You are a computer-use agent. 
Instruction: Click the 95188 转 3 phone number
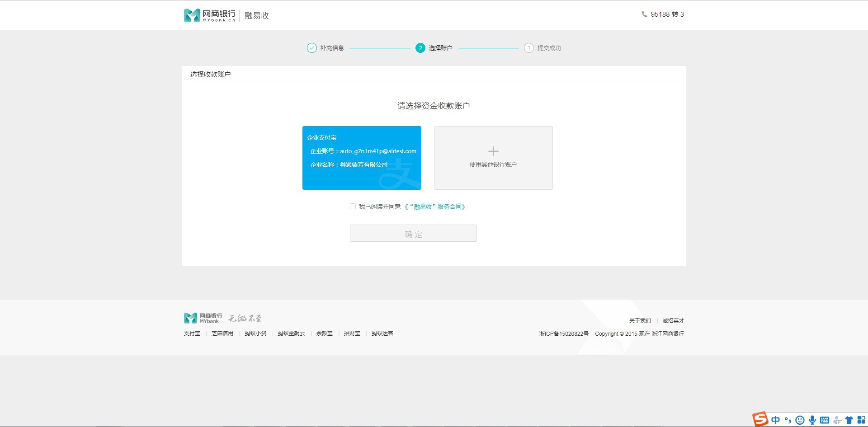click(x=667, y=14)
